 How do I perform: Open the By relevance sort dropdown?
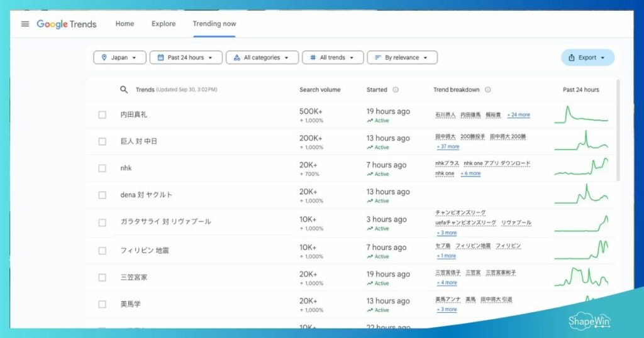(x=402, y=57)
